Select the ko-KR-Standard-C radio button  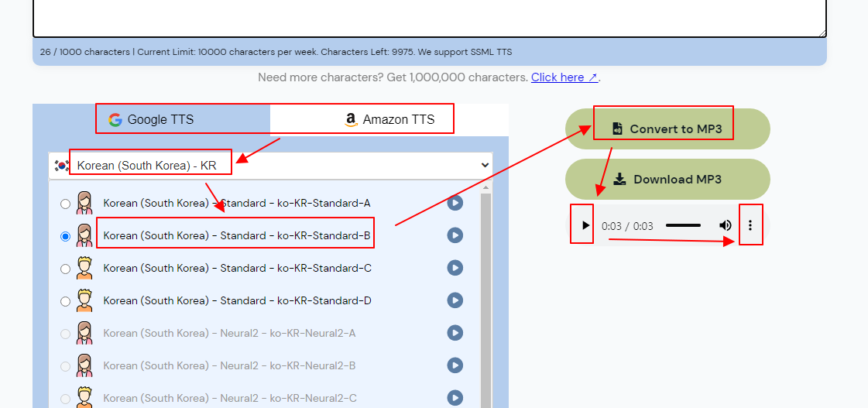[x=65, y=269]
